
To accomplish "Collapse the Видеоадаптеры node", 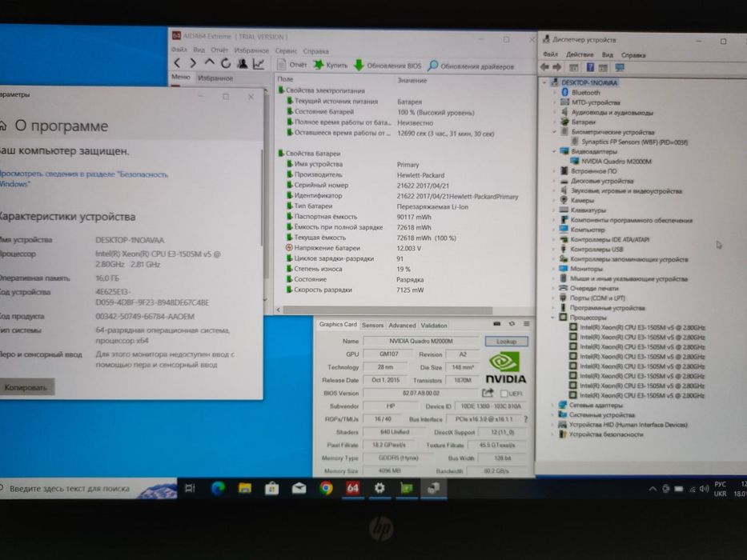I will click(555, 151).
